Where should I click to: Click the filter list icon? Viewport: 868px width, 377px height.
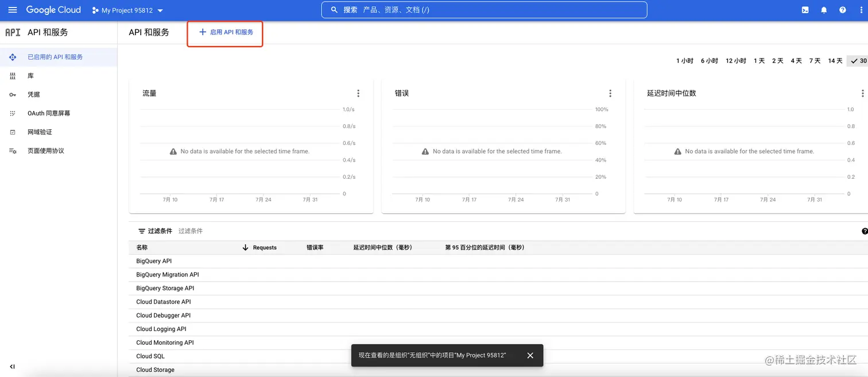coord(142,231)
